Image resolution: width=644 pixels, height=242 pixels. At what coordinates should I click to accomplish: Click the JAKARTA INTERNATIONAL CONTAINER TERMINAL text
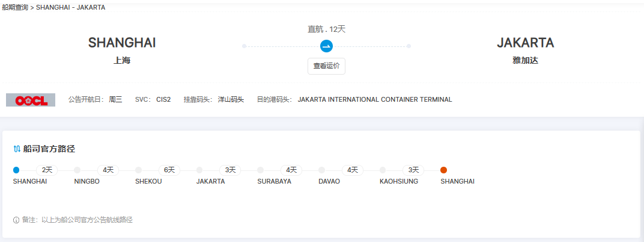click(375, 99)
